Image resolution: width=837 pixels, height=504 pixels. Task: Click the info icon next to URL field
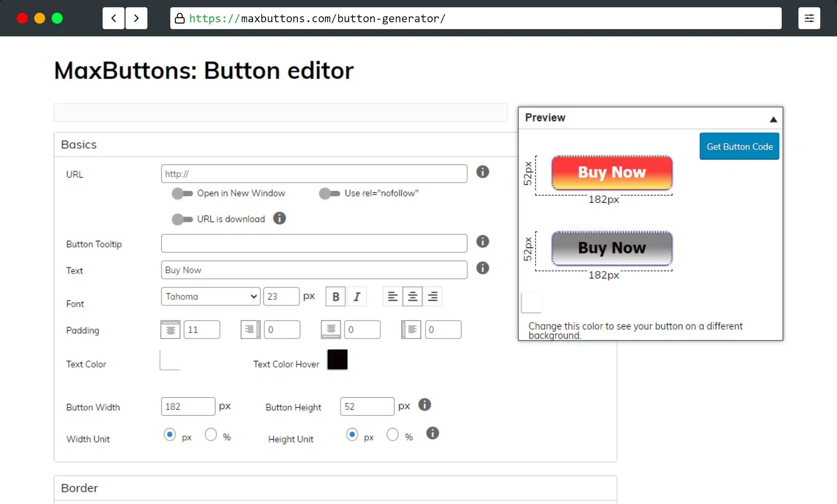483,172
